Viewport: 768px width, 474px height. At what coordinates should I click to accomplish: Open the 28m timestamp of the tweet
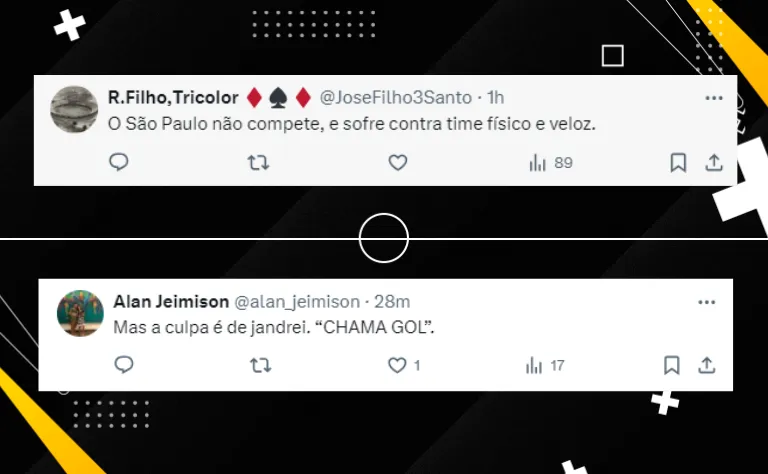click(x=392, y=302)
